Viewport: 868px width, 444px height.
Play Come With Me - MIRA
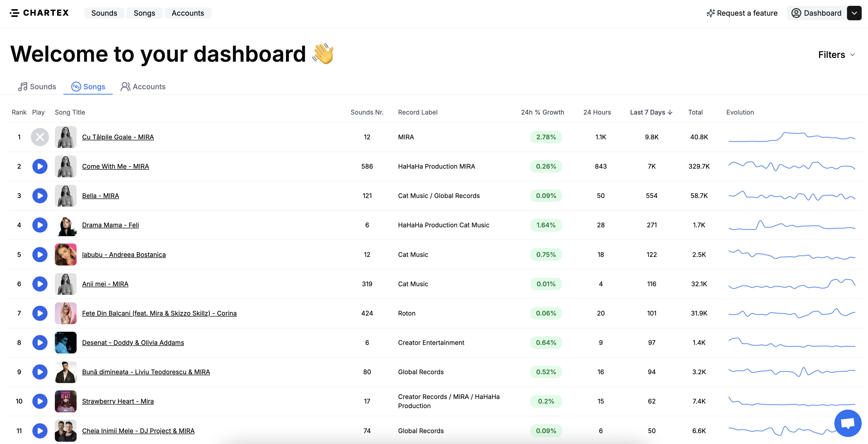pyautogui.click(x=40, y=166)
